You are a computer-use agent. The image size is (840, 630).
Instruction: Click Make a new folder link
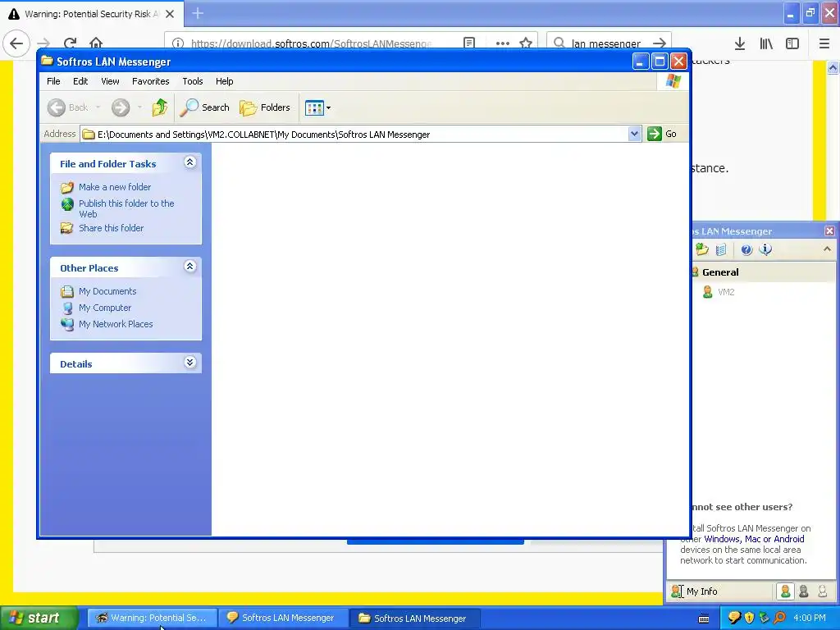point(115,187)
